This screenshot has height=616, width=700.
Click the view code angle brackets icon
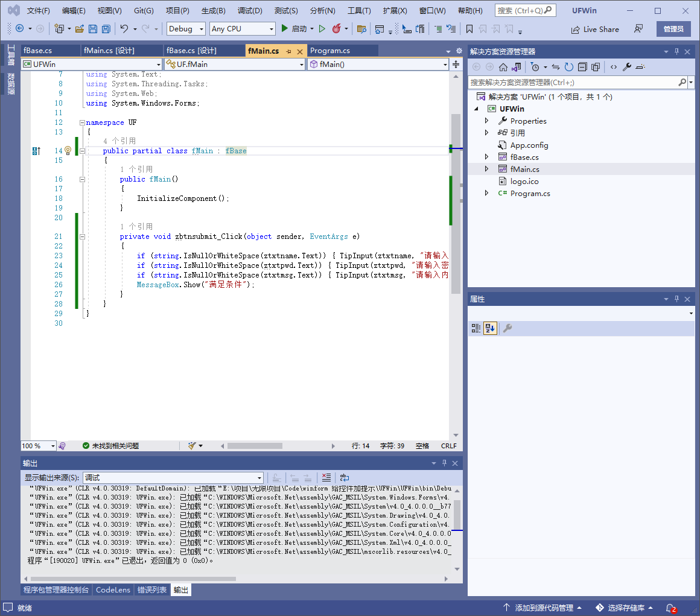coord(614,67)
